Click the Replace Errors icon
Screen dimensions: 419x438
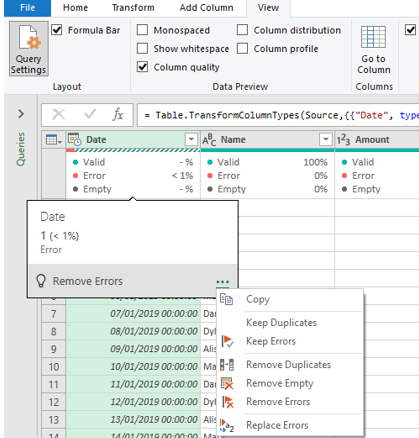pos(227,426)
